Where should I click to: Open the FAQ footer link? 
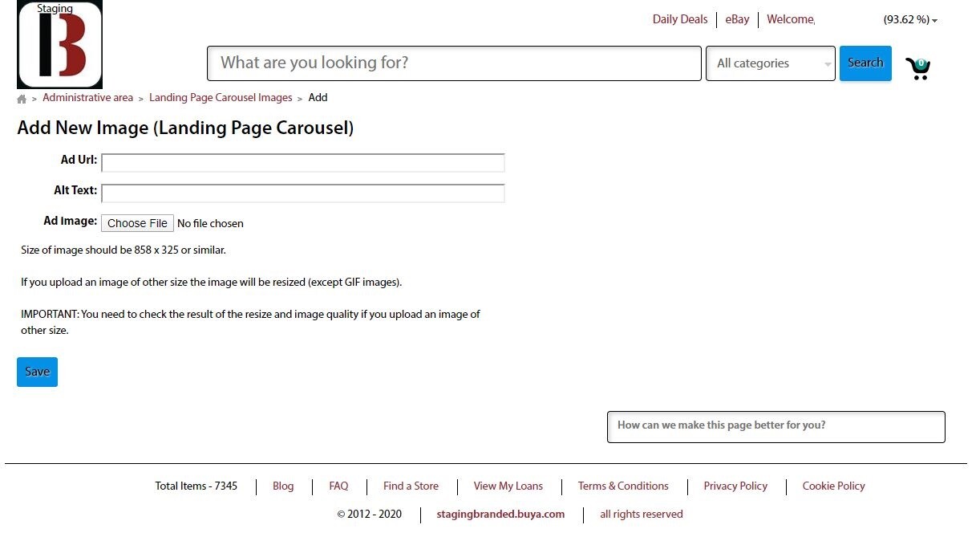[338, 486]
